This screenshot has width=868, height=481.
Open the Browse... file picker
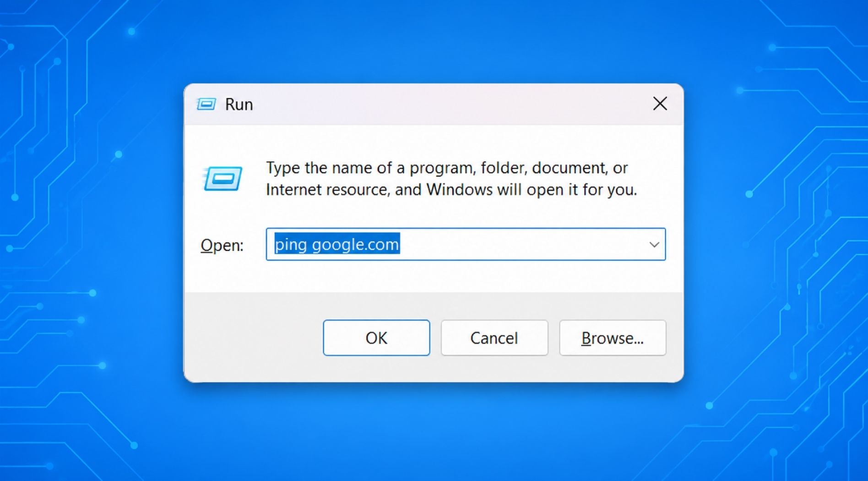coord(613,338)
